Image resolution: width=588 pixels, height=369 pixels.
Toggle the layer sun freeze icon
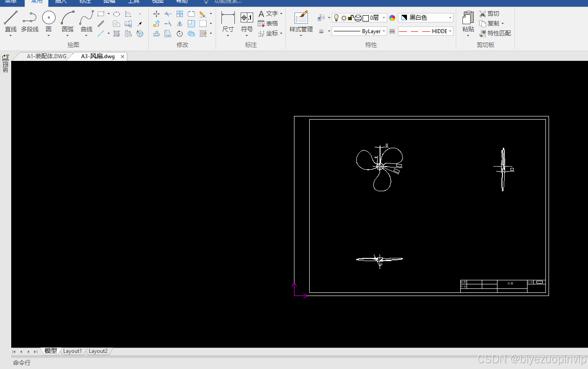344,18
